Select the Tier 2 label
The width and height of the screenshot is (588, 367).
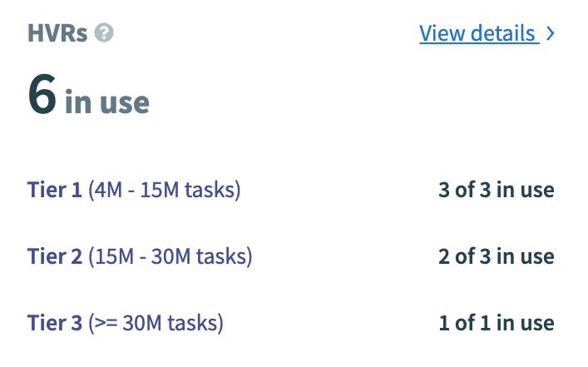pyautogui.click(x=56, y=256)
